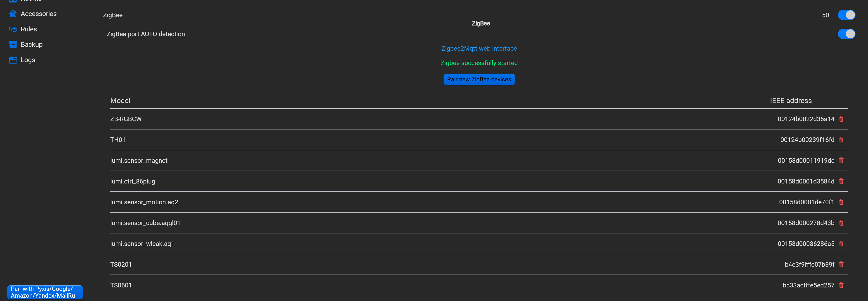The height and width of the screenshot is (301, 868).
Task: Delete lumi.ctrl_86plug via trash icon
Action: (x=841, y=181)
